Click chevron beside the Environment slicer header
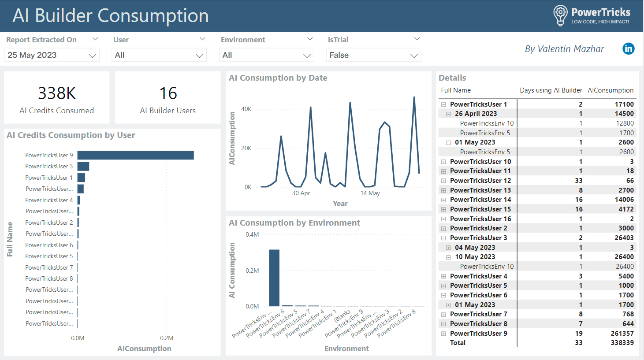 [x=310, y=39]
